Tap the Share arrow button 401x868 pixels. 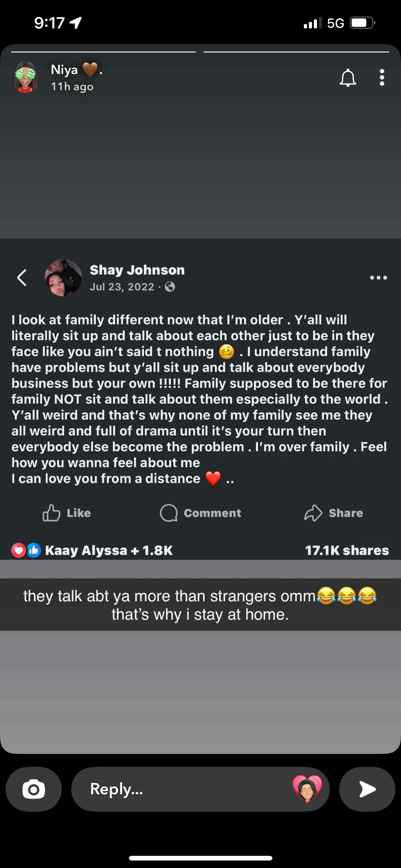click(333, 513)
